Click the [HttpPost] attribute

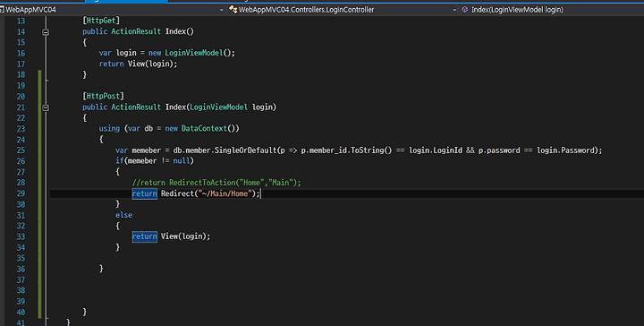tap(103, 96)
